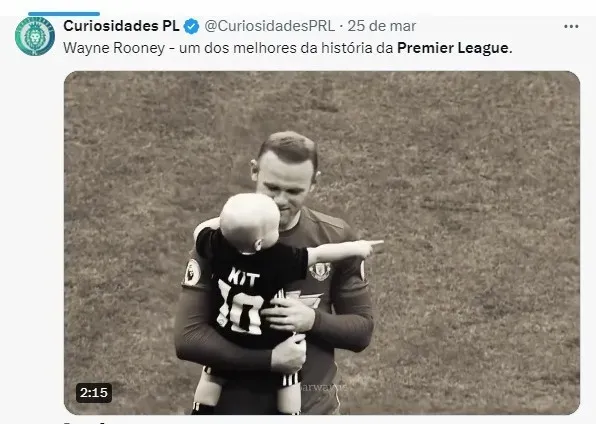The width and height of the screenshot is (596, 424).
Task: Select the bold Premier League text
Action: (x=452, y=48)
